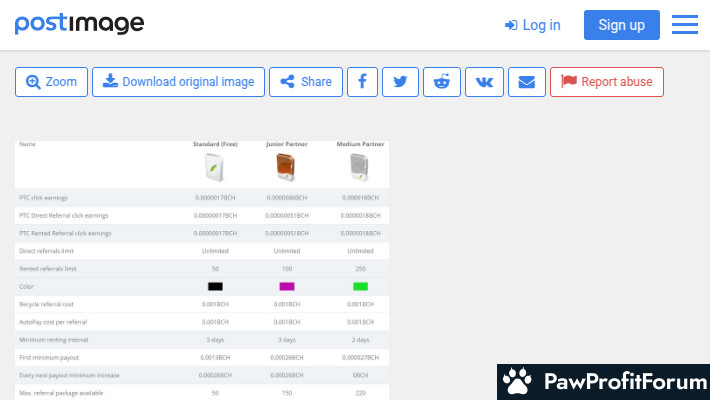710x400 pixels.
Task: Click the Junior Partner package icon
Action: pos(286,168)
